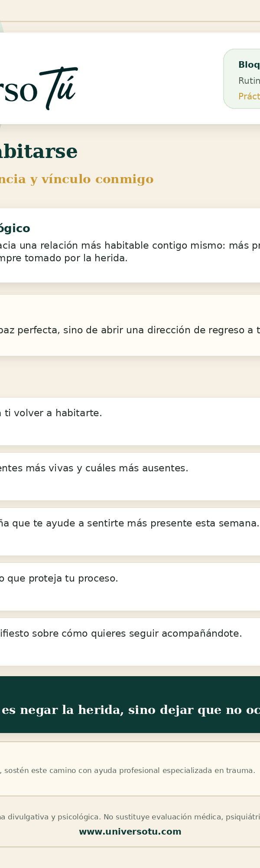The height and width of the screenshot is (868, 260).
Task: Open the www.universotu.com link
Action: [130, 832]
